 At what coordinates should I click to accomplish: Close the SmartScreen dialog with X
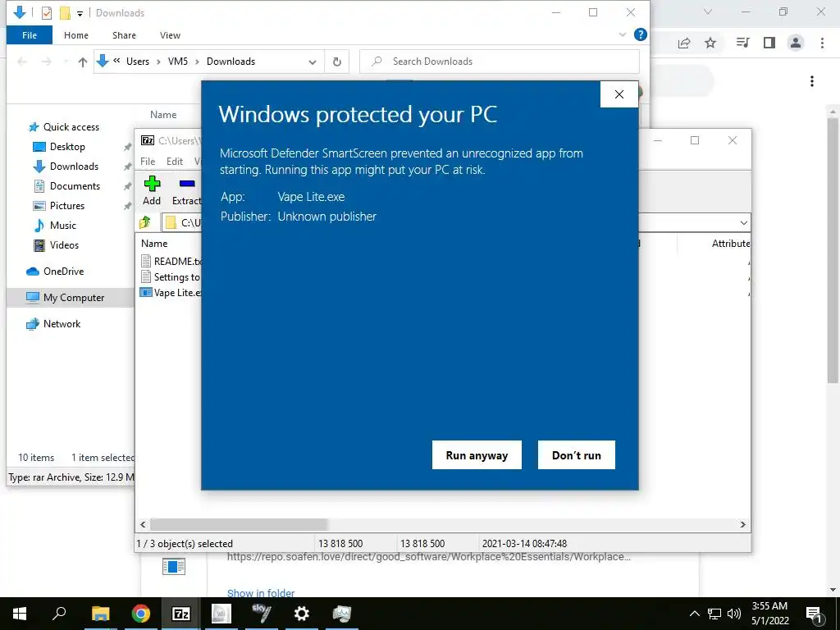[x=619, y=94]
